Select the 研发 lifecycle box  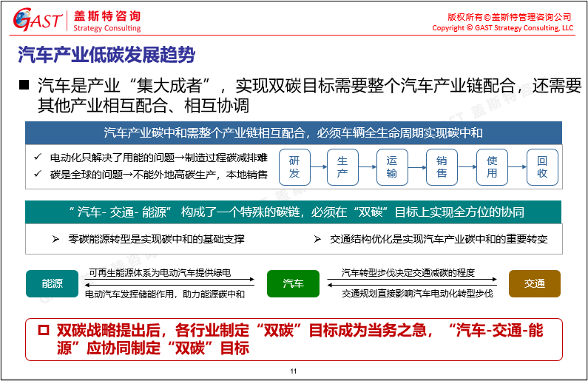[x=294, y=167]
